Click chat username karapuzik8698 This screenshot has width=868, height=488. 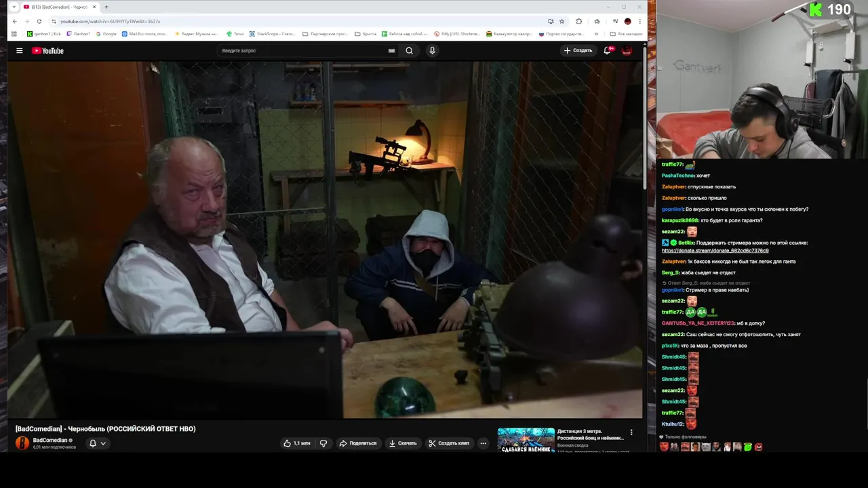pos(680,220)
